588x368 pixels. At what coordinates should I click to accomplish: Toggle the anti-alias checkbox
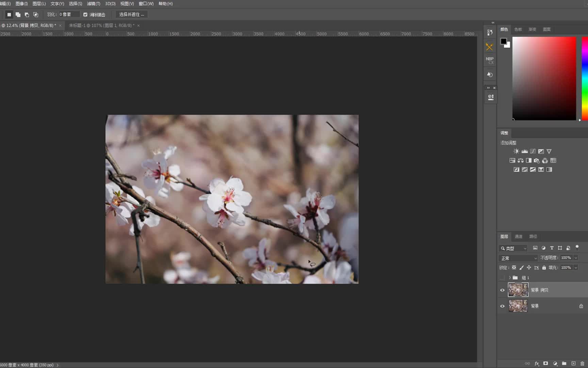point(85,15)
